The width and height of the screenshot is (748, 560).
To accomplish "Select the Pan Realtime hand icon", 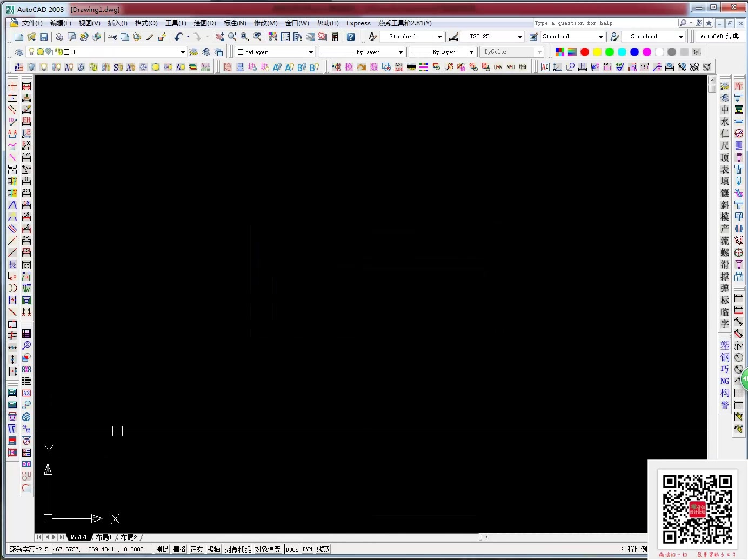I will click(x=219, y=37).
